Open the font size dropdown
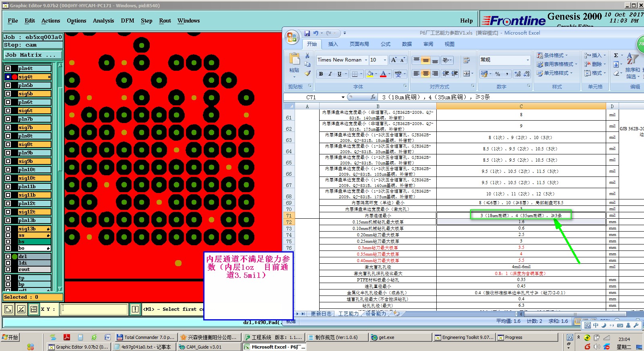 tap(385, 60)
